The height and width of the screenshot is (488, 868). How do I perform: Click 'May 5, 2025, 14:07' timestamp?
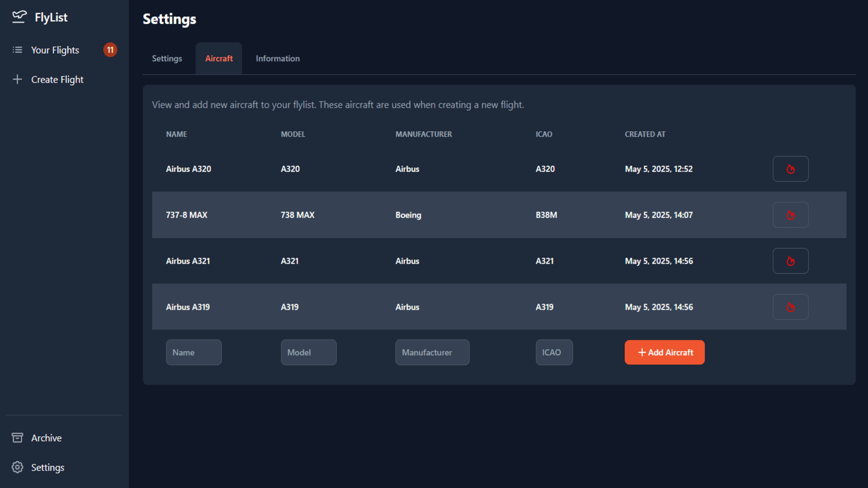[x=659, y=215]
